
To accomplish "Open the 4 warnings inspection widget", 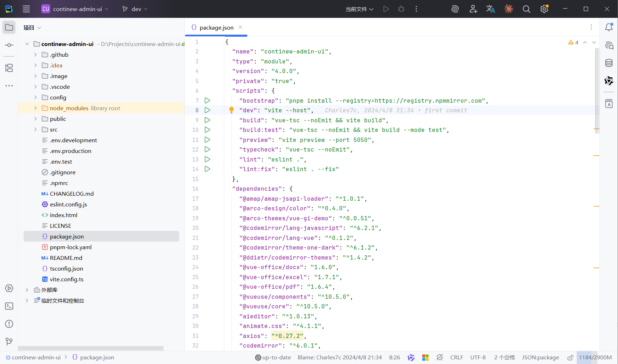I will coord(573,42).
